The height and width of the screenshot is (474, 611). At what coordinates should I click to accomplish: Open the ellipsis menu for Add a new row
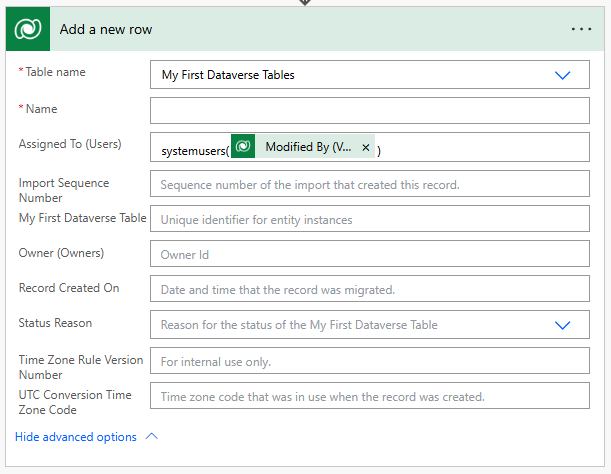pos(581,29)
